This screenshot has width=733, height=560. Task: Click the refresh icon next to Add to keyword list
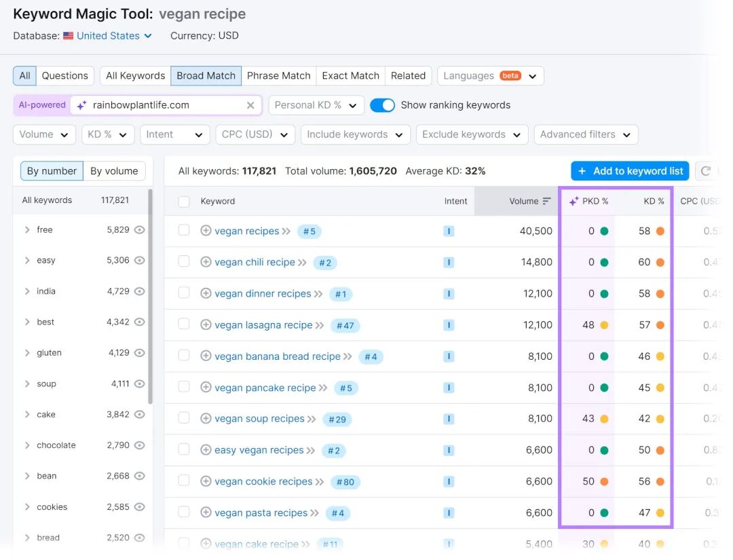point(706,171)
